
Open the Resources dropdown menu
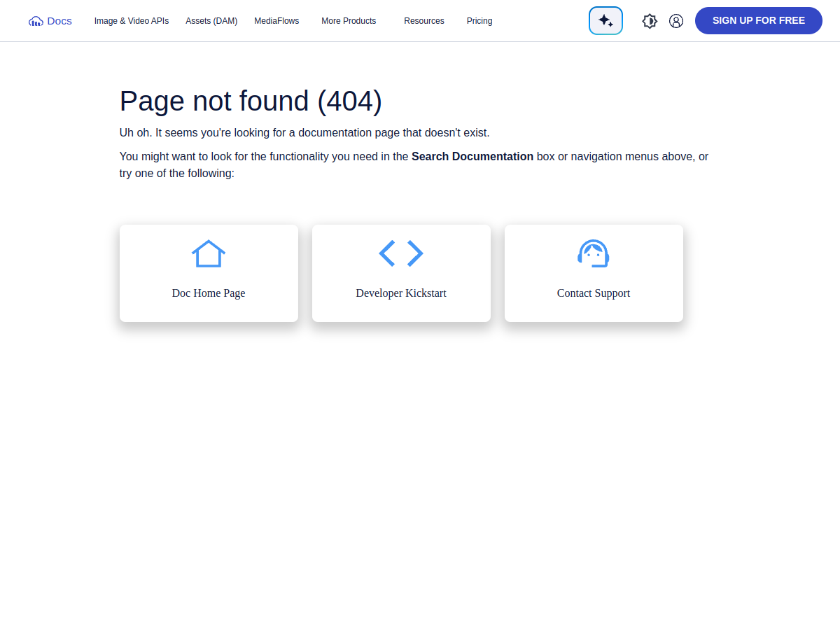click(424, 21)
